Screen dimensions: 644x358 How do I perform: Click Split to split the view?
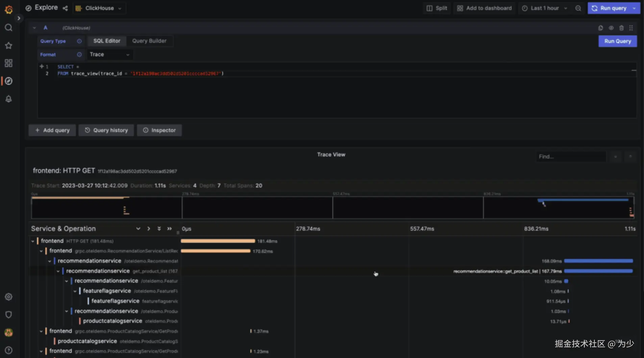click(x=437, y=8)
